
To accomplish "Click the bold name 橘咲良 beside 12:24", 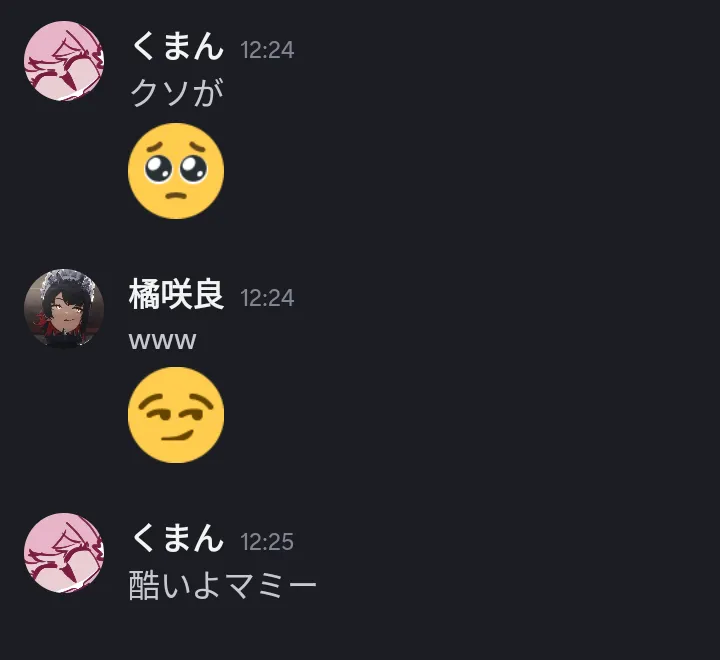I will pyautogui.click(x=176, y=295).
